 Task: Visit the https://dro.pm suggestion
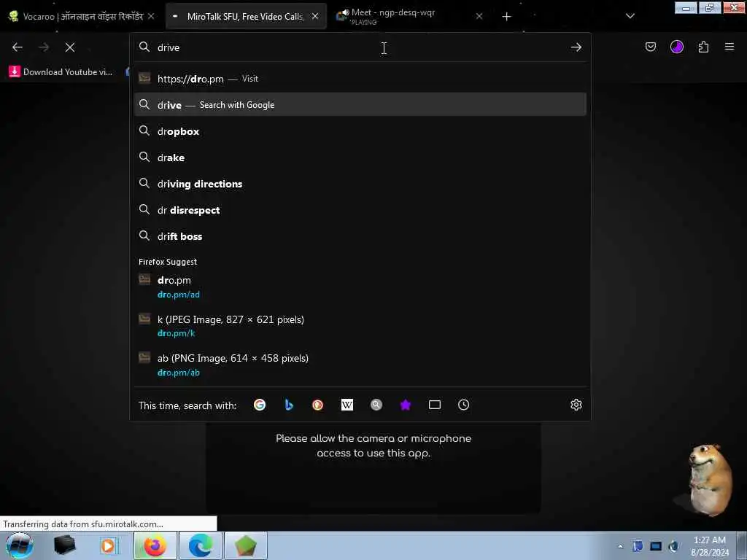coord(360,79)
